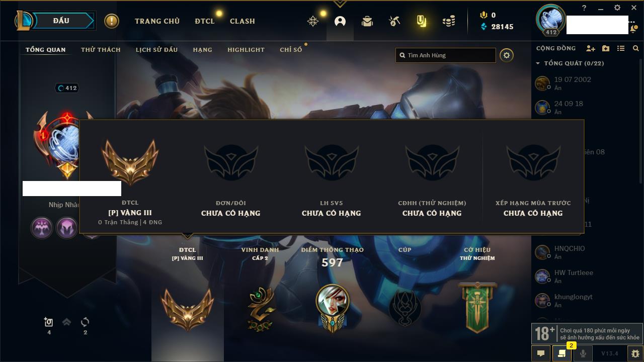Open the CLASH navigation link

tap(243, 21)
